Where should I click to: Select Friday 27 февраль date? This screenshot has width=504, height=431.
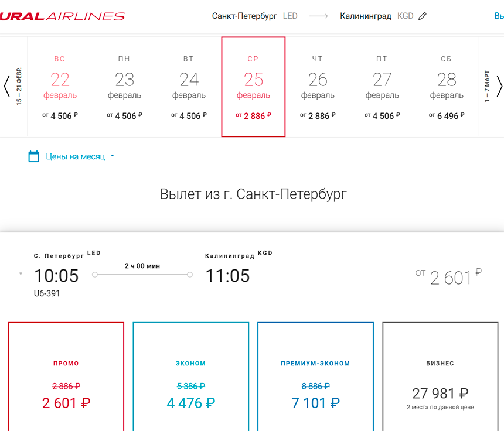(382, 87)
